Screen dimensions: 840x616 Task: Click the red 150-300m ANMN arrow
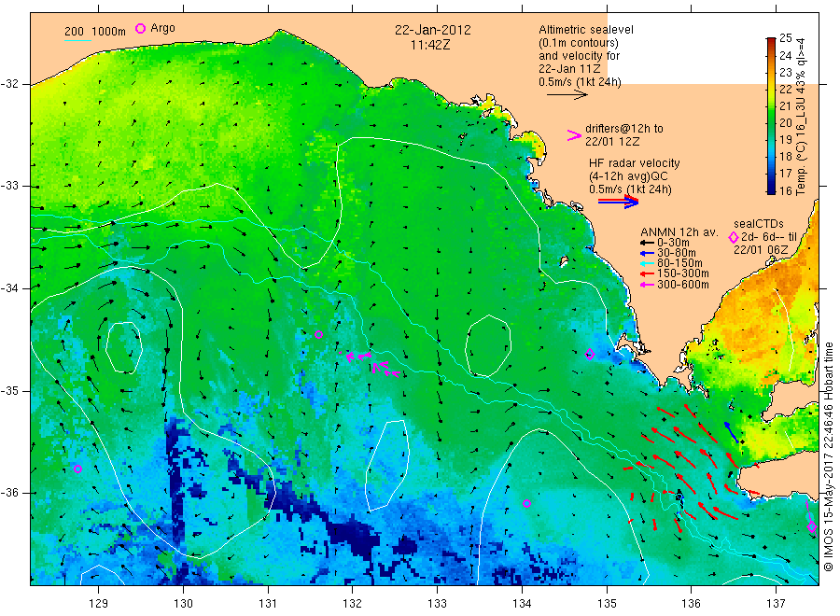[x=647, y=273]
